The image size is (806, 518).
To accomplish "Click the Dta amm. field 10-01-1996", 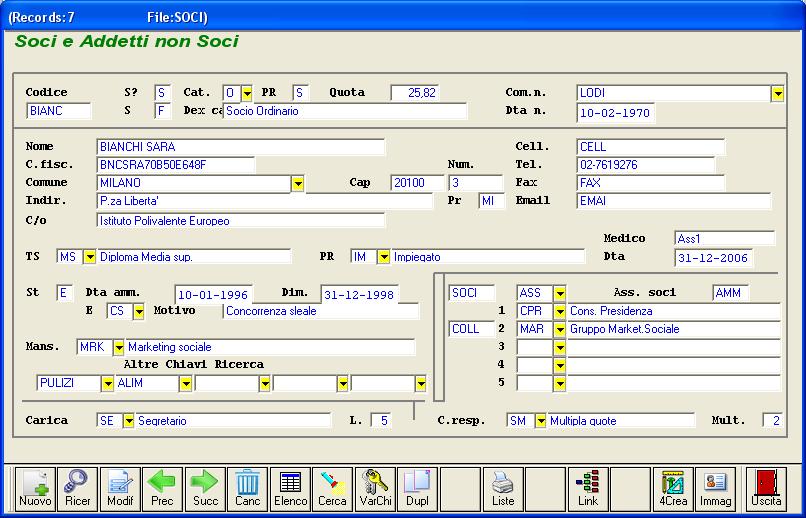I will pos(213,295).
